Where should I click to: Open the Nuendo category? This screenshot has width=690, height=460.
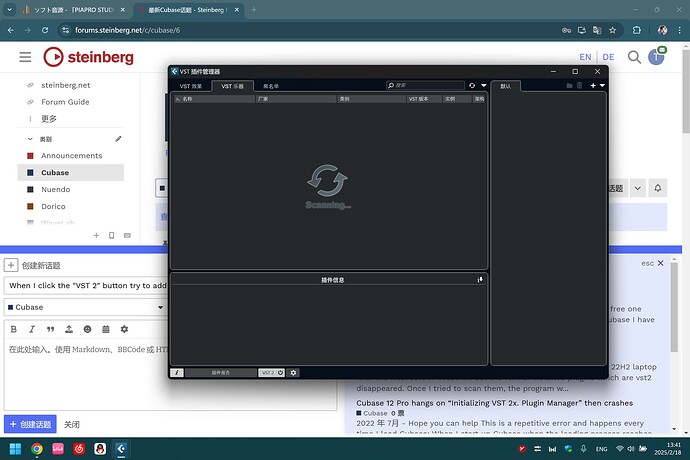55,189
